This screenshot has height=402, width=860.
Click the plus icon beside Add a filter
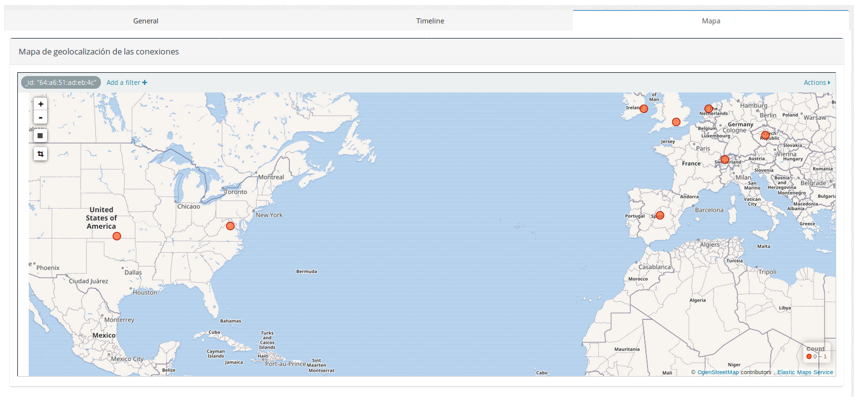(144, 83)
